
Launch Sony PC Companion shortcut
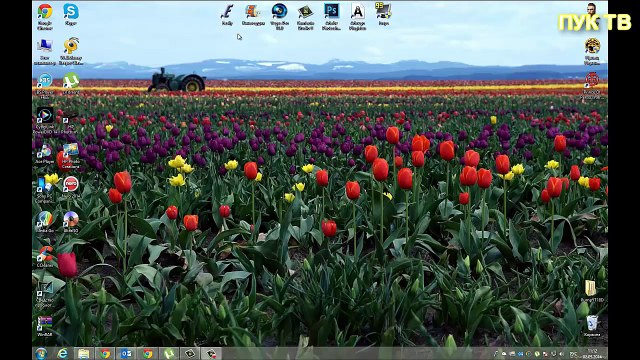(44, 189)
